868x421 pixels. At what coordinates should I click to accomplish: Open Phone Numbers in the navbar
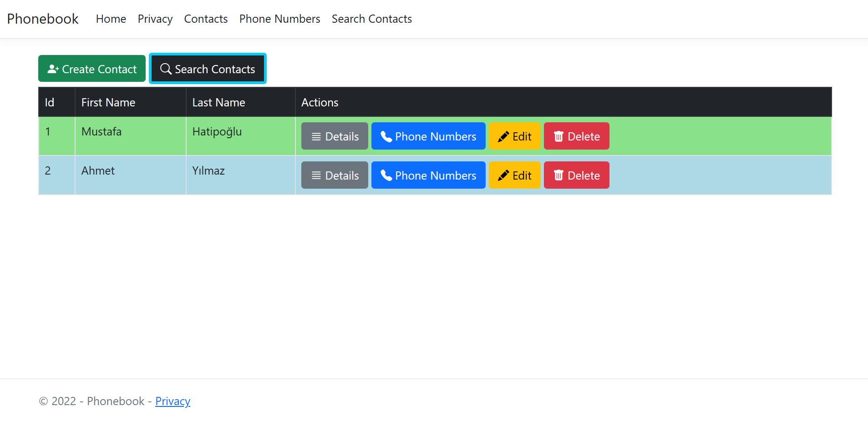click(280, 19)
